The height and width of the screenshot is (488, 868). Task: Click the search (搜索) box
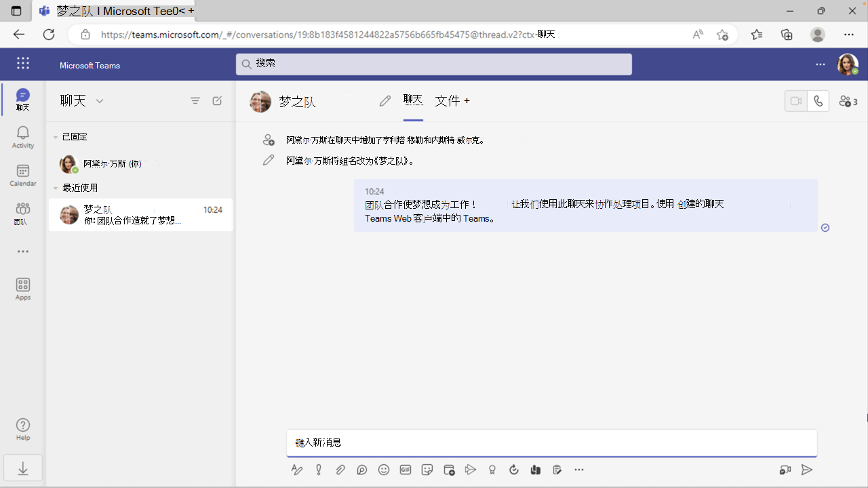(434, 64)
